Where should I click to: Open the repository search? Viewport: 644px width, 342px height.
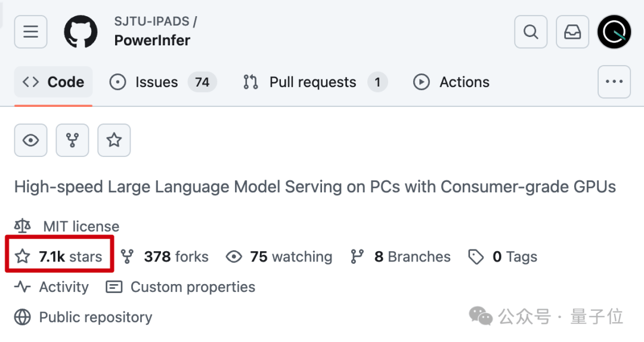coord(531,32)
